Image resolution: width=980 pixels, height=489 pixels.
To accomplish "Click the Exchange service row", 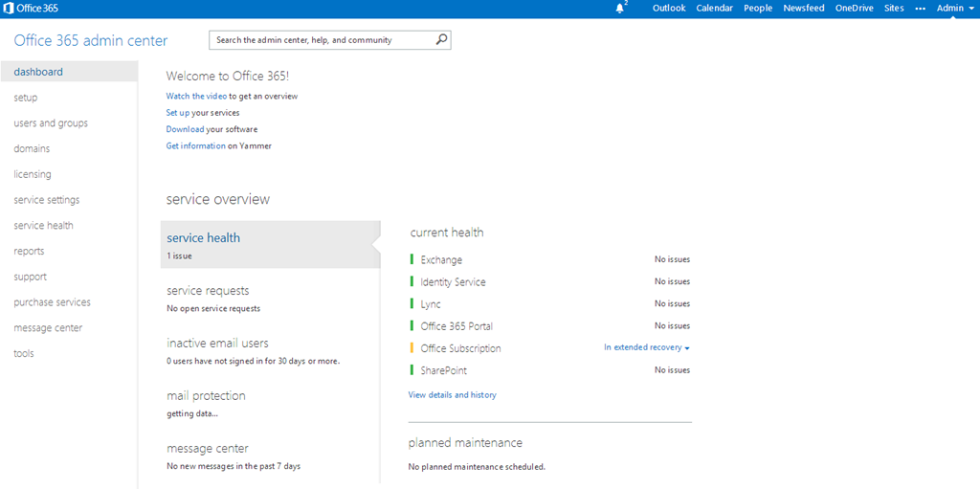I will 550,259.
